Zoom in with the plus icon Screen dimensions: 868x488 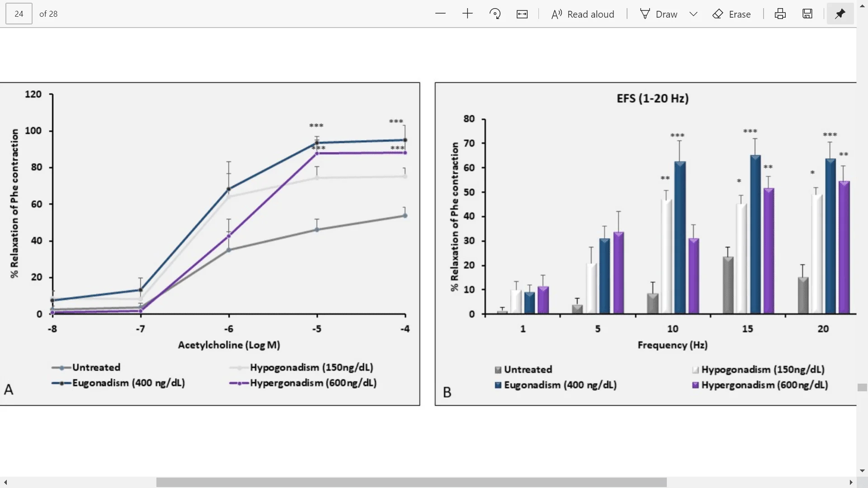coord(467,14)
